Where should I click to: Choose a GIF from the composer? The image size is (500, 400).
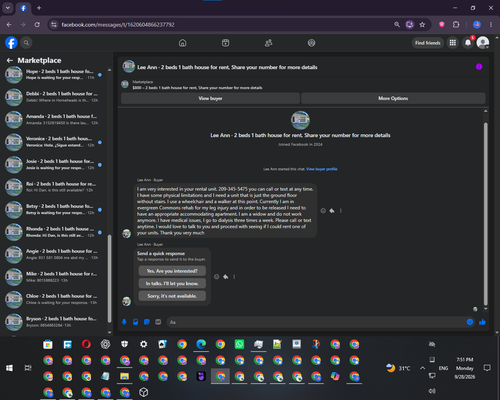click(158, 322)
